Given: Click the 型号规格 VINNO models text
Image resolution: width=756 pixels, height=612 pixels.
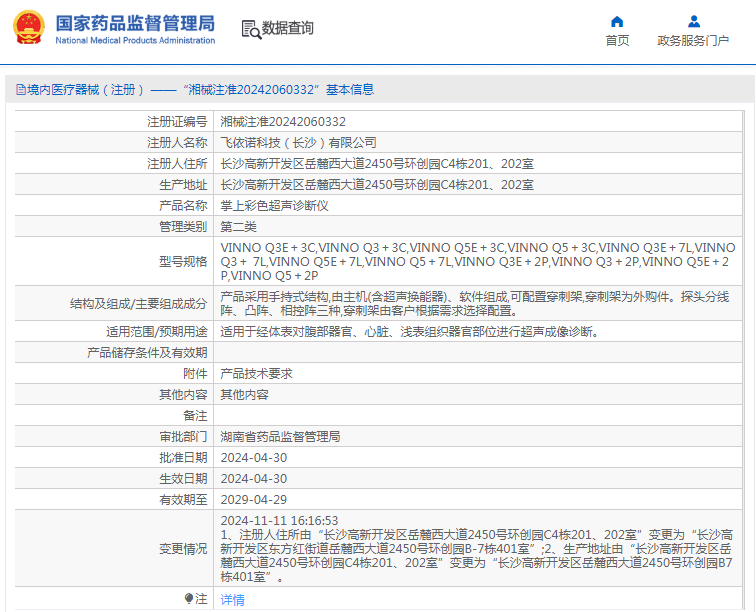Looking at the screenshot, I should pyautogui.click(x=478, y=261).
